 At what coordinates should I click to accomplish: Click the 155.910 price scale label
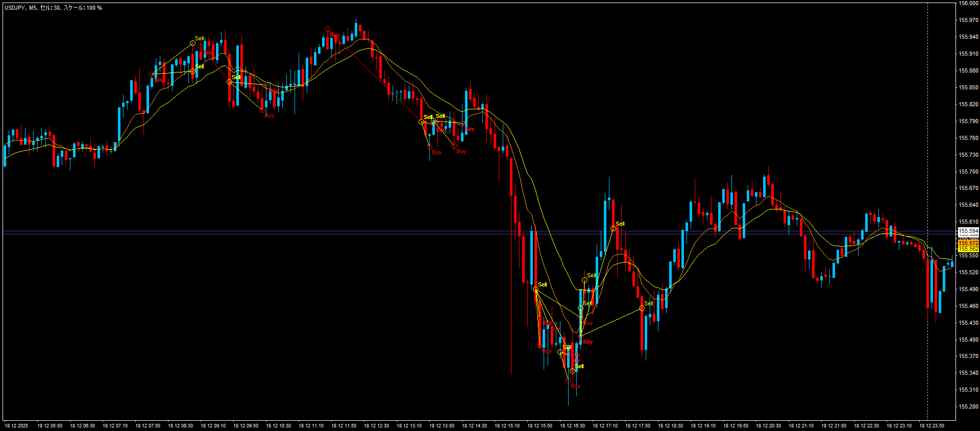point(968,54)
